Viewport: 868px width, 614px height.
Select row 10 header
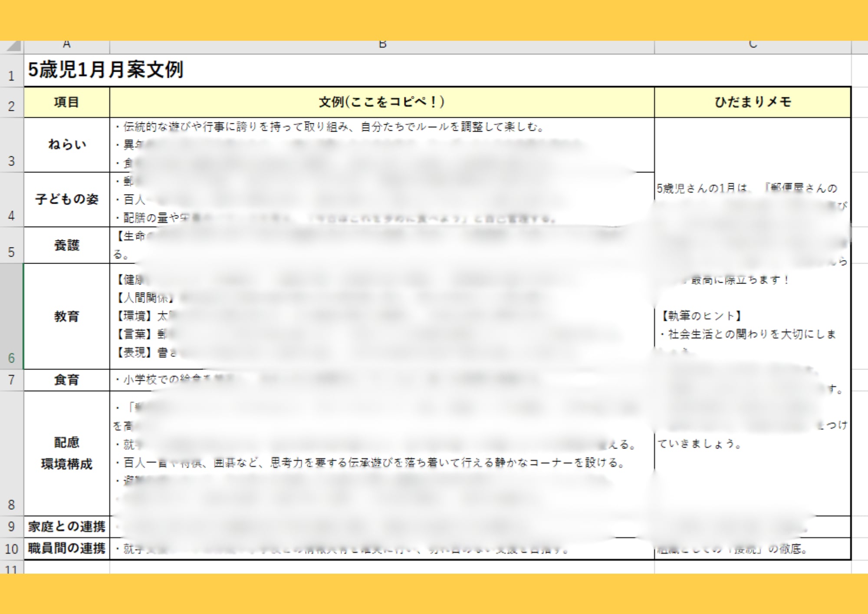point(12,549)
